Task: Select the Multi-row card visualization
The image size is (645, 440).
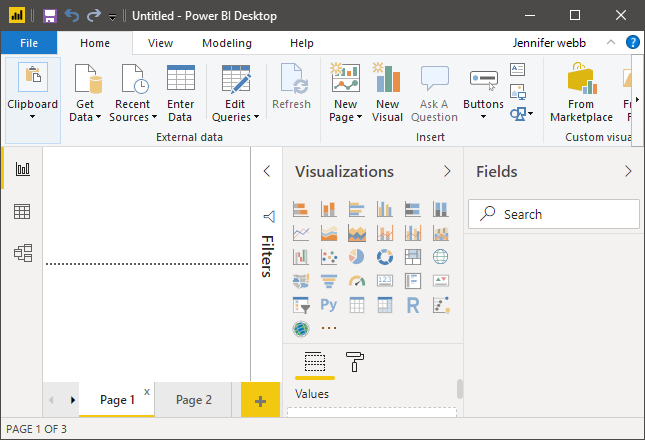Action: 413,281
